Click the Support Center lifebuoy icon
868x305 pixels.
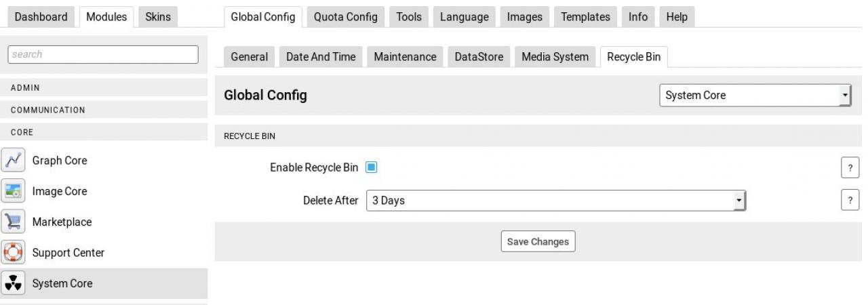(13, 253)
